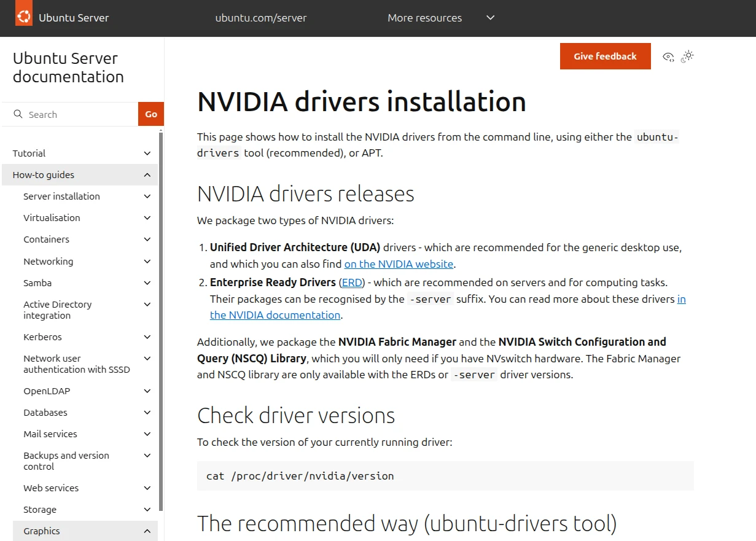Click in the Search input field
This screenshot has height=541, width=756.
[x=80, y=114]
